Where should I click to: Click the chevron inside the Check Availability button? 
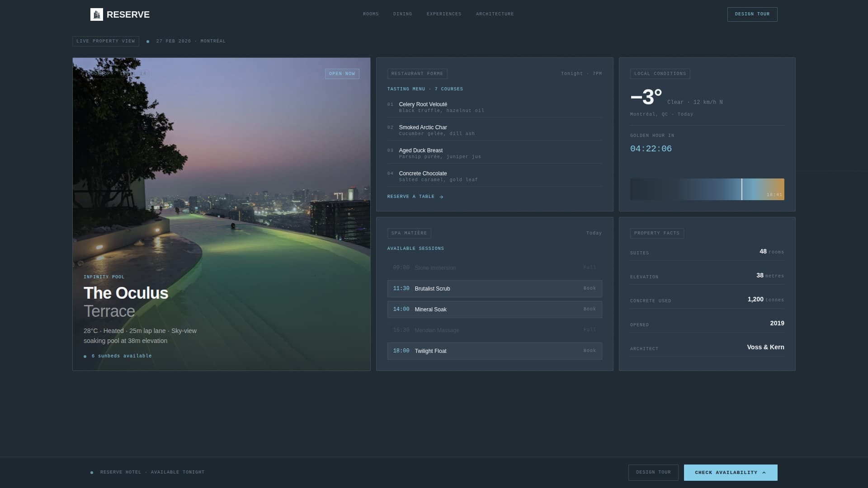[764, 472]
